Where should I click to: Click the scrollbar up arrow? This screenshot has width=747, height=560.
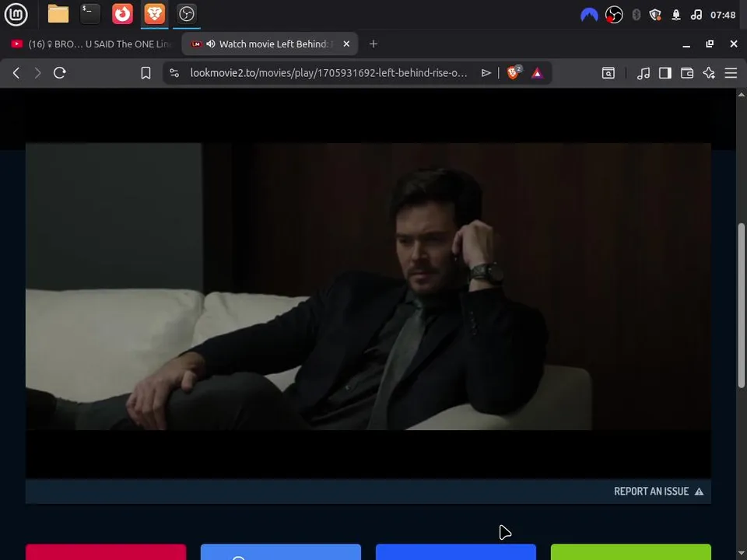click(742, 94)
